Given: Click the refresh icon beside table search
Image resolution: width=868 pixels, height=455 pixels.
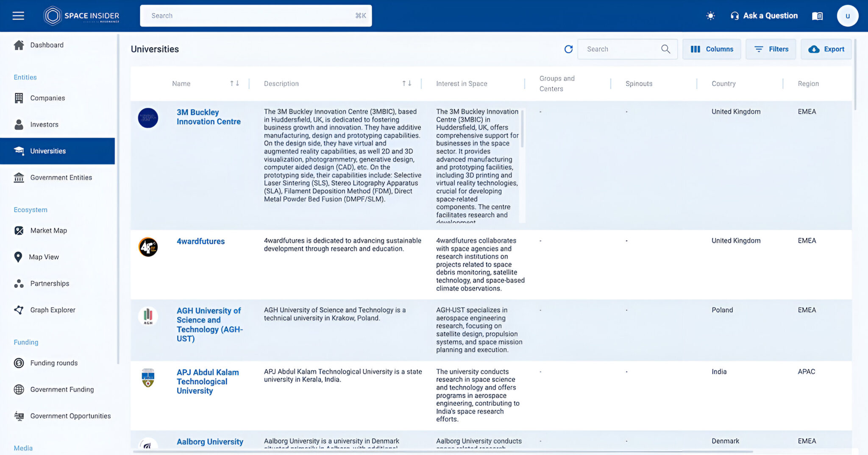Looking at the screenshot, I should pyautogui.click(x=568, y=49).
